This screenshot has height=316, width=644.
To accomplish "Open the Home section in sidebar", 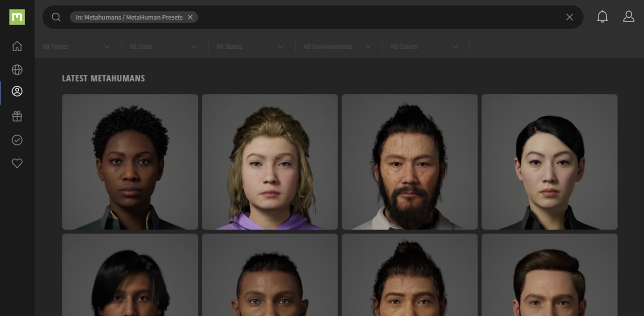I will 17,46.
